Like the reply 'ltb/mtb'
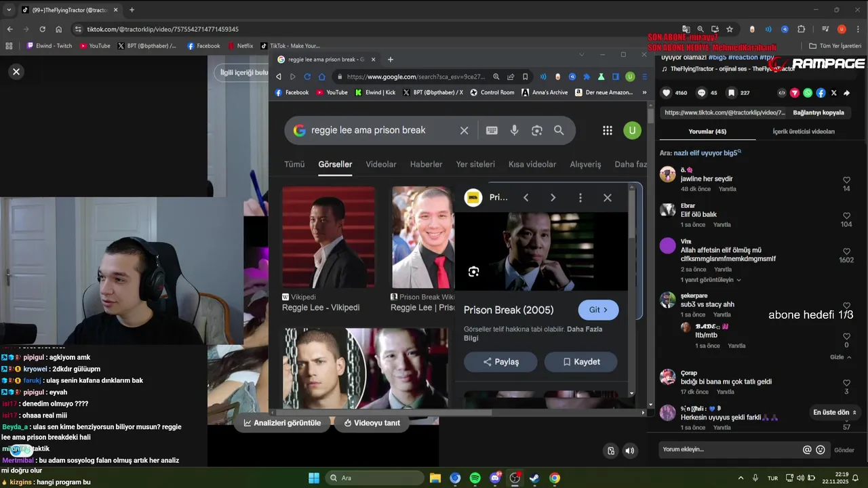The image size is (868, 488). 846,336
